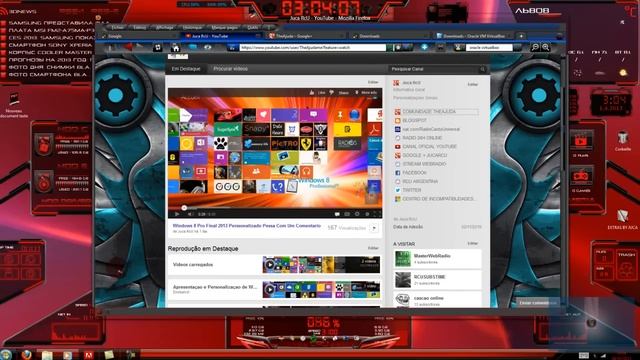Screen dimensions: 640x360
Task: Launch Firefox from the taskbar
Action: pyautogui.click(x=27, y=355)
